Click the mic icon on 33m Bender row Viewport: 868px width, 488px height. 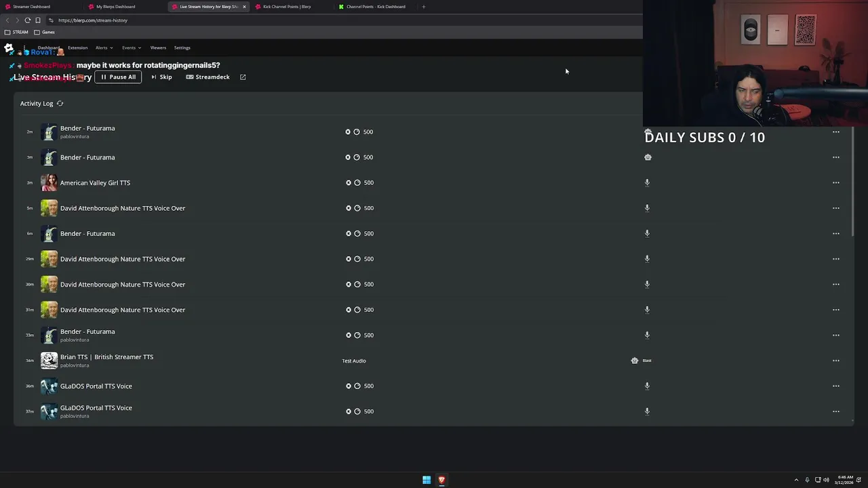[647, 335]
